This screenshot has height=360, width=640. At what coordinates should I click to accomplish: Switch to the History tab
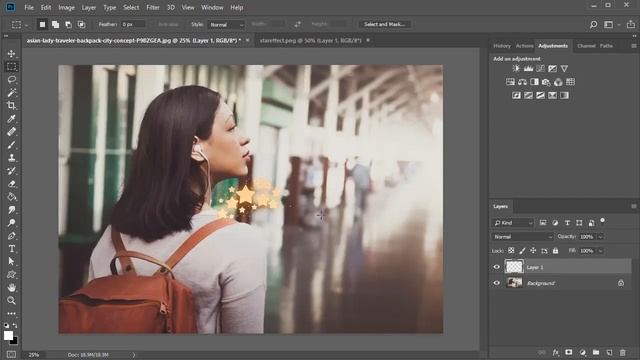point(502,46)
